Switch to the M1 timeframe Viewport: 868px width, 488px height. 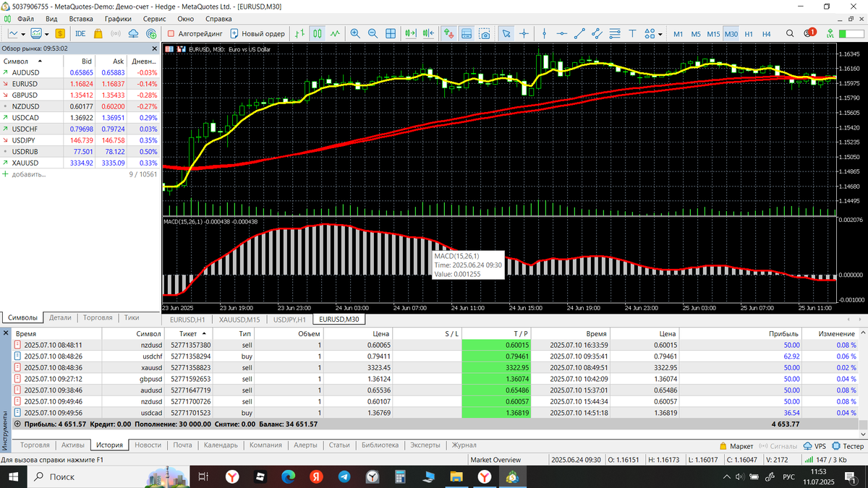tap(678, 34)
